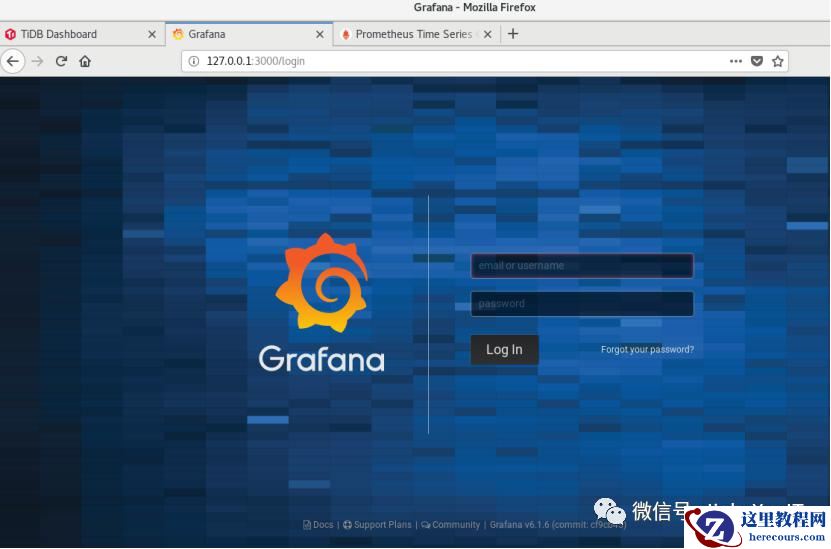The width and height of the screenshot is (831, 549).
Task: Click the Grafana logo
Action: click(321, 302)
